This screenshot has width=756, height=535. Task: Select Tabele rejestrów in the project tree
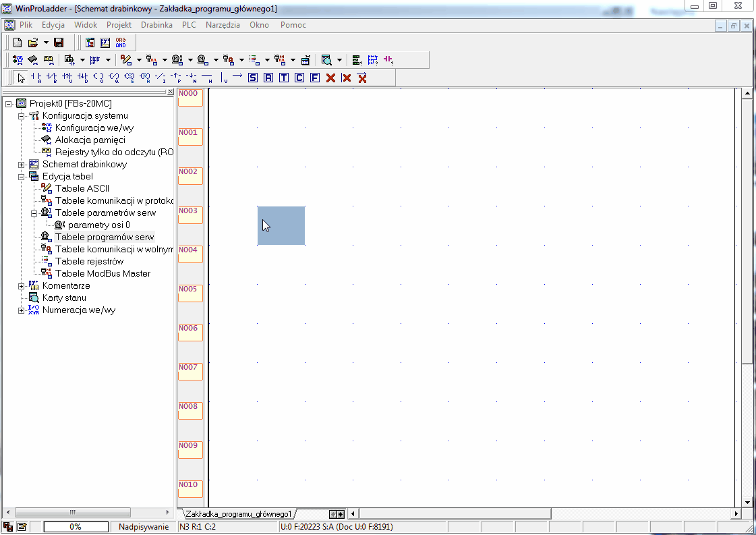click(x=90, y=262)
